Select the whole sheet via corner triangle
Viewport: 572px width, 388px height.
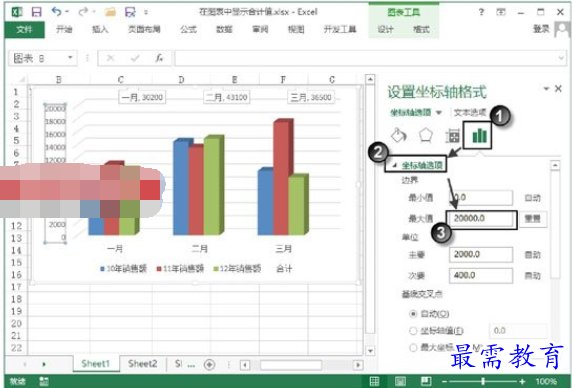tap(21, 79)
